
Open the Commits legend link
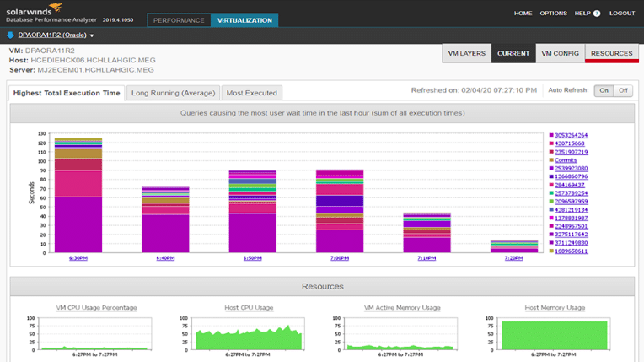566,160
